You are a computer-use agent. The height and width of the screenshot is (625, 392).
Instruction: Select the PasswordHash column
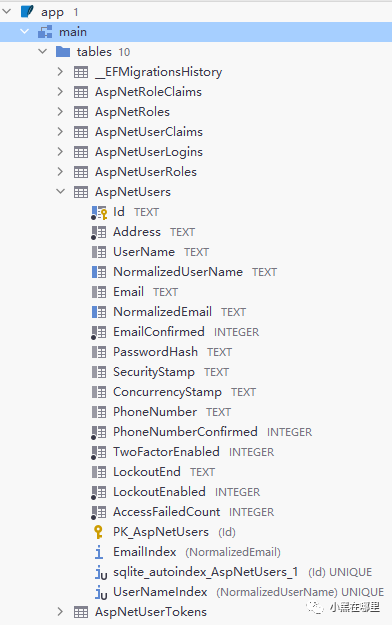pos(155,352)
